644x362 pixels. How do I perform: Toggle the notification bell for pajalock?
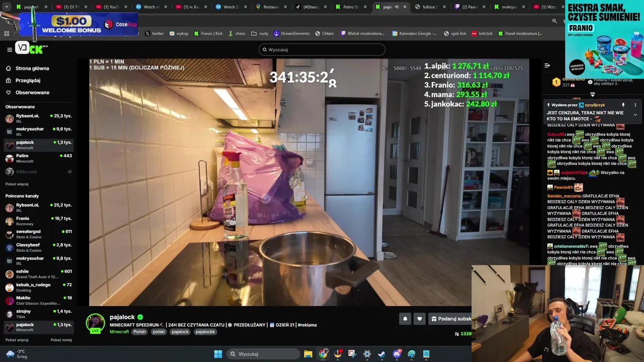coord(405,319)
